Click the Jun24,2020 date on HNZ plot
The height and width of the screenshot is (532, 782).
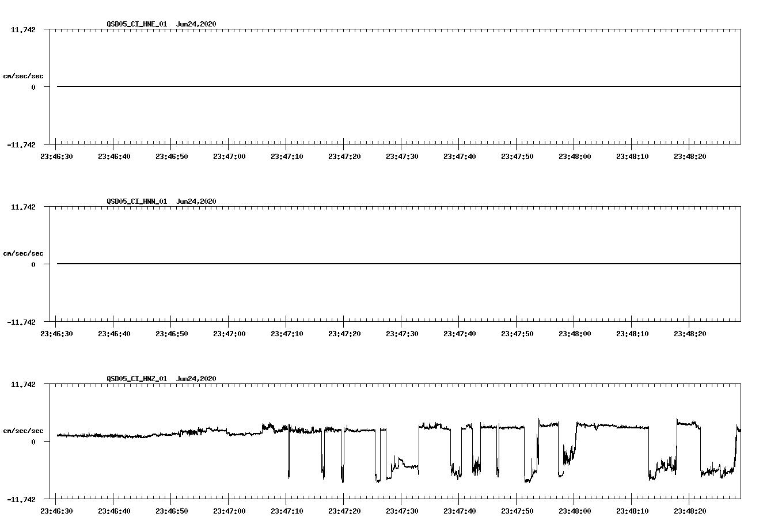(x=196, y=379)
